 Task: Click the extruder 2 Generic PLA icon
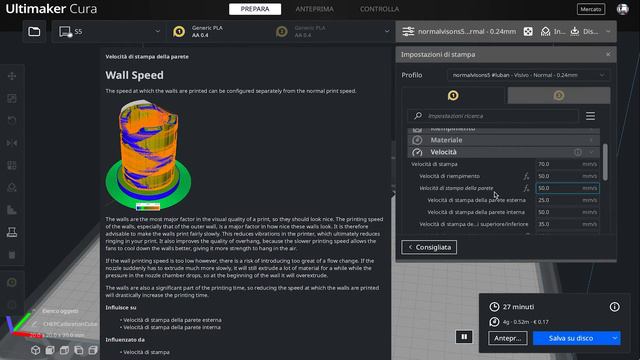282,31
